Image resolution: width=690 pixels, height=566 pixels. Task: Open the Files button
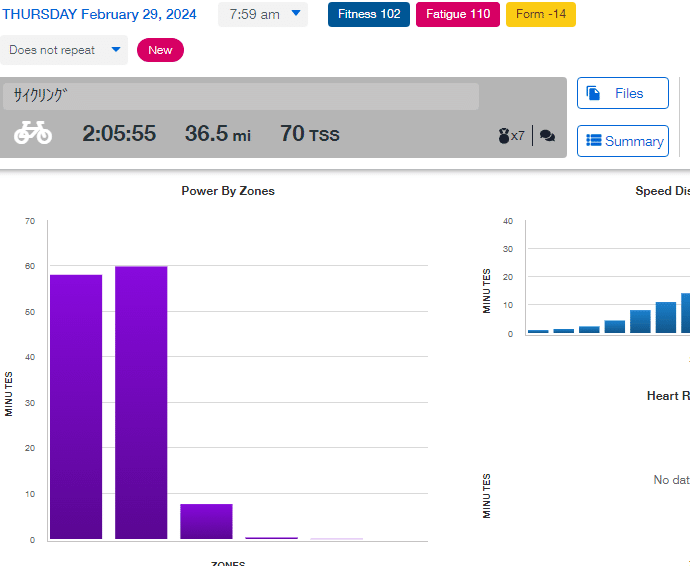[x=623, y=93]
